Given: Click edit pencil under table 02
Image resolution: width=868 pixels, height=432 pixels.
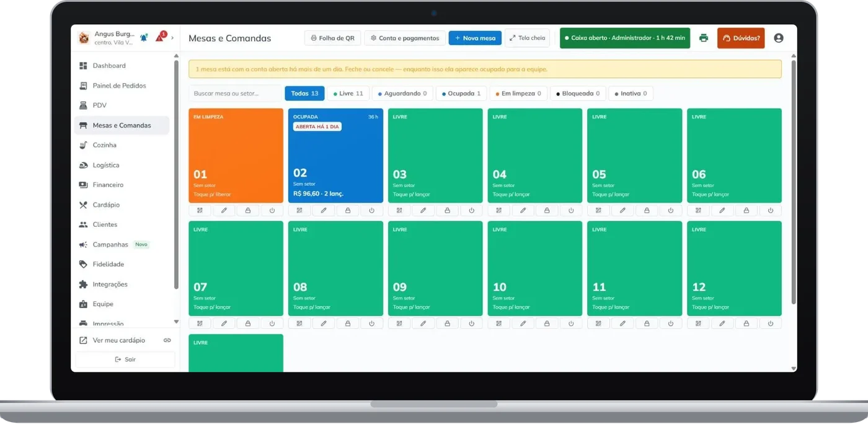Looking at the screenshot, I should point(324,211).
